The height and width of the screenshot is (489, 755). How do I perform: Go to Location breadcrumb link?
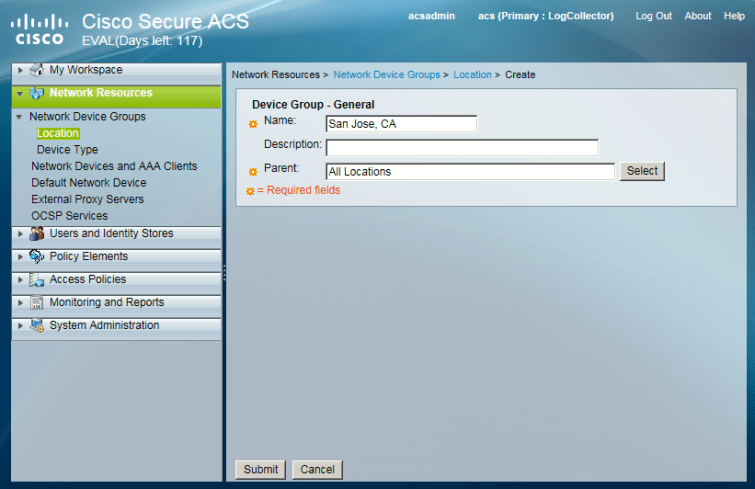(x=472, y=75)
